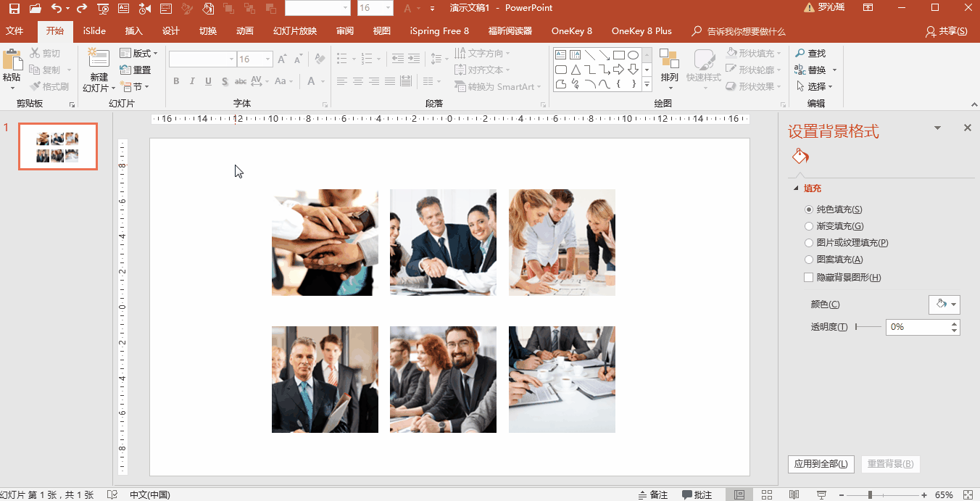This screenshot has height=501, width=980.
Task: Switch to the Animations (动画) tab
Action: tap(245, 31)
